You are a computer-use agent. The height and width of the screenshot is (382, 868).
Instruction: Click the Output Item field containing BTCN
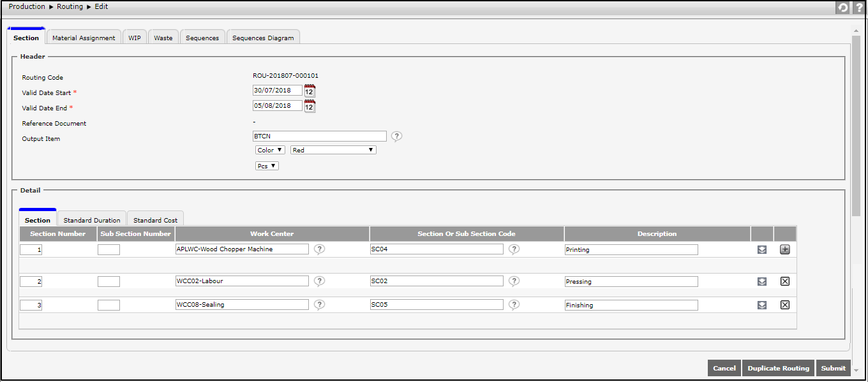pyautogui.click(x=320, y=136)
